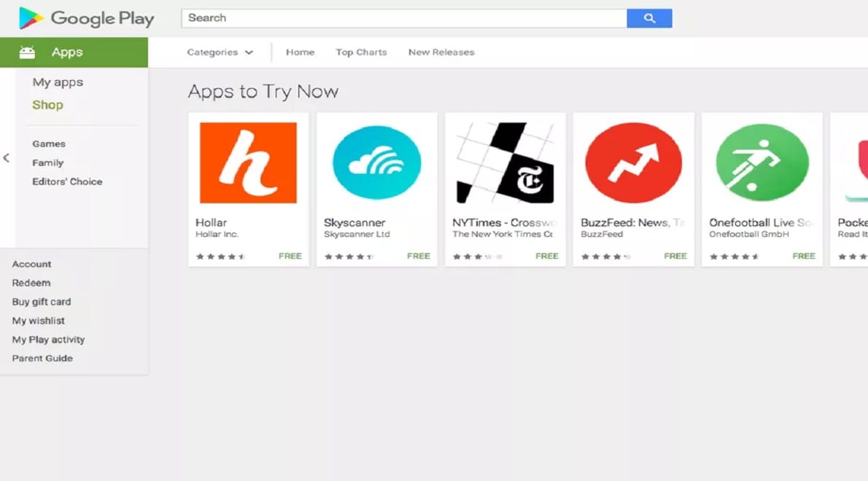Screen dimensions: 868x481
Task: Click the Hollar star rating
Action: pyautogui.click(x=220, y=257)
